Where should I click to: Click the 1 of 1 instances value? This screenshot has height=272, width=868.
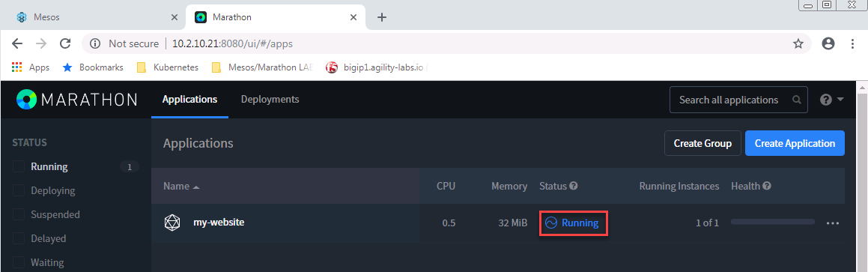point(708,223)
